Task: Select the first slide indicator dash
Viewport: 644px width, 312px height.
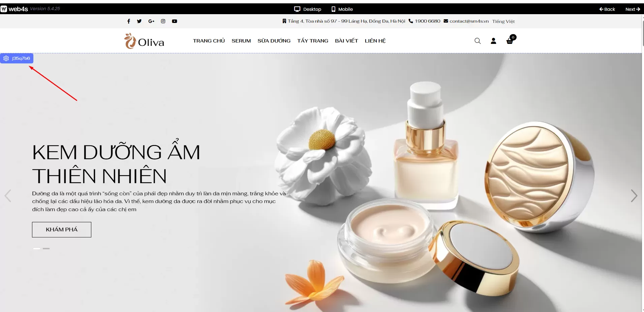Action: pyautogui.click(x=36, y=249)
